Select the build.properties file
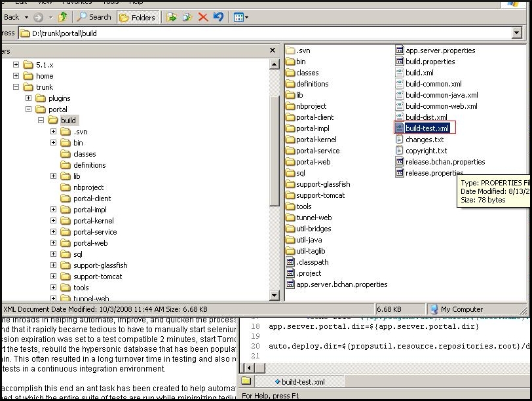This screenshot has width=532, height=401. point(429,62)
